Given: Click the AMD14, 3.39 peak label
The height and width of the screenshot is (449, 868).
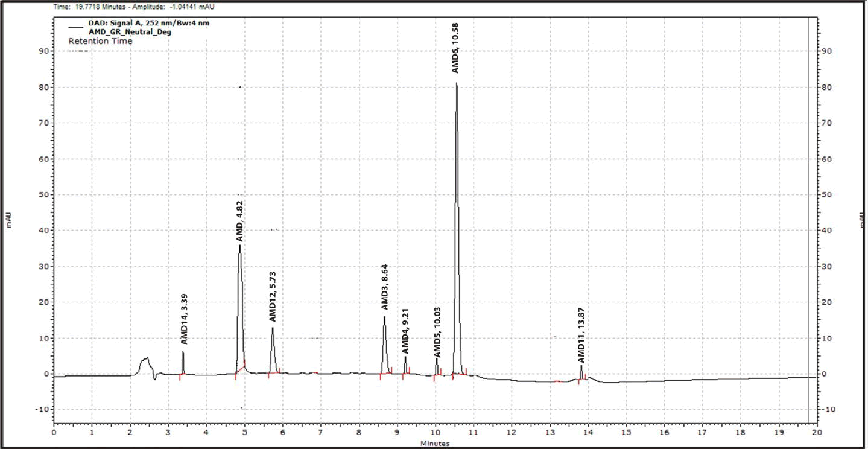Looking at the screenshot, I should [184, 320].
